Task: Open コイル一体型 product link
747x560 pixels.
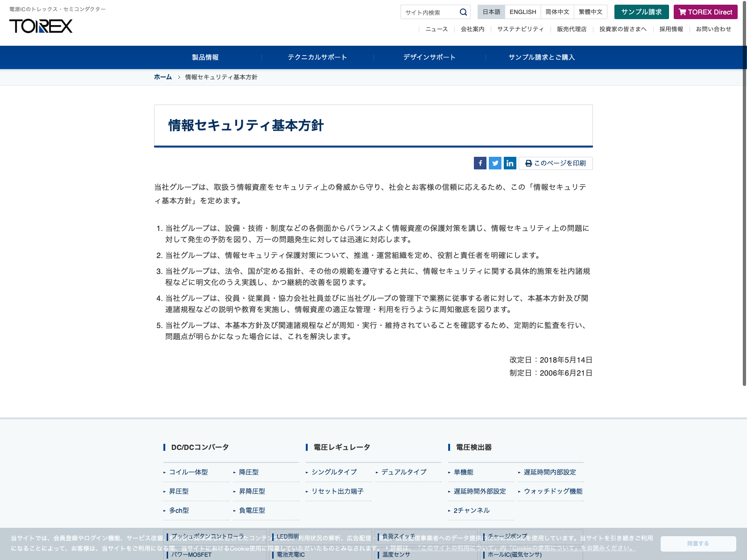Action: (189, 472)
